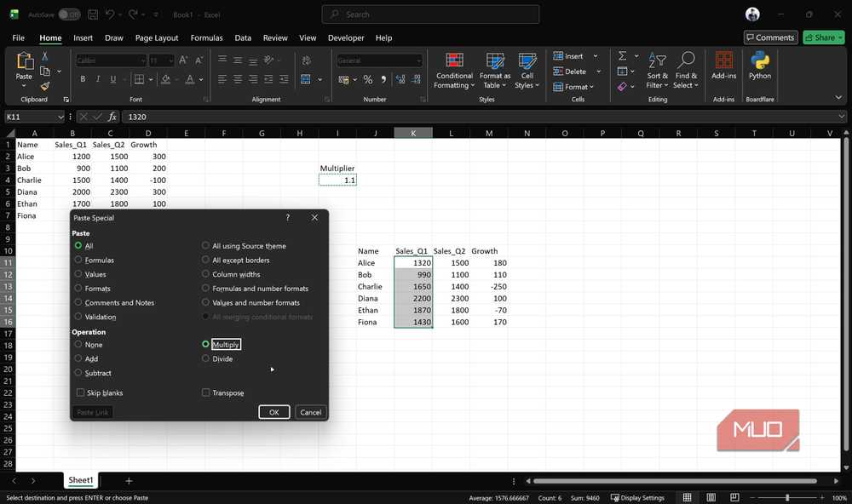Collapse the ribbon with chevron
Screen dimensions: 852x504
pyautogui.click(x=838, y=98)
